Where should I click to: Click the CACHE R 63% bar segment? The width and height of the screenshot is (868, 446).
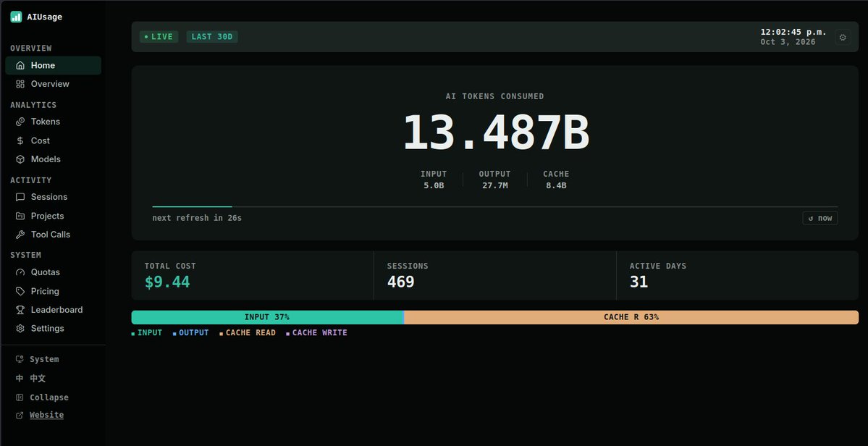tap(631, 317)
